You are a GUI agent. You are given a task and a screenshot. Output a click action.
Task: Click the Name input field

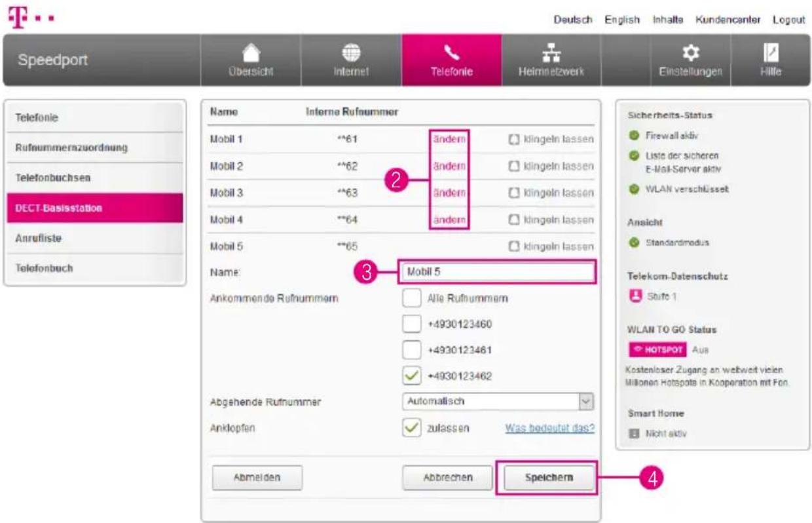(x=497, y=271)
